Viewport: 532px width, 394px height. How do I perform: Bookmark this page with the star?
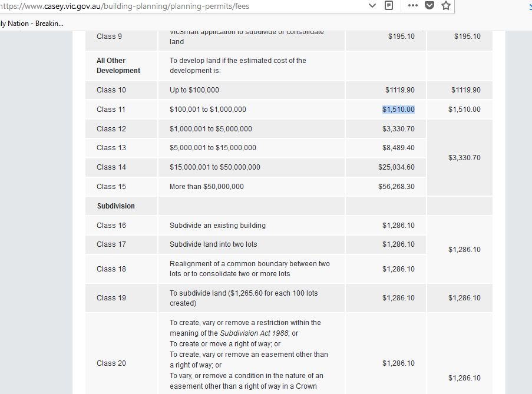coord(446,5)
